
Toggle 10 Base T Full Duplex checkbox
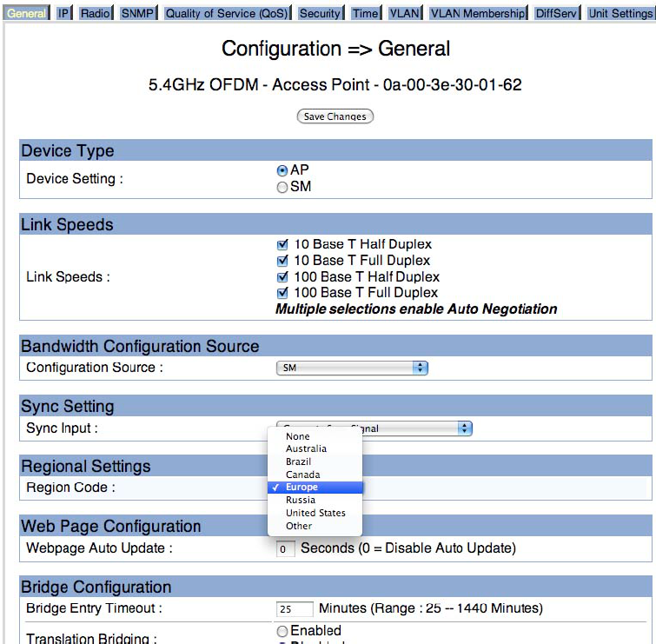282,261
